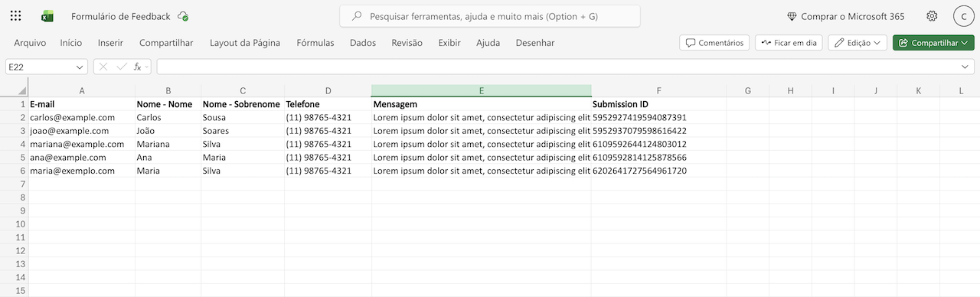
Task: Select row 1 header
Action: tap(14, 104)
